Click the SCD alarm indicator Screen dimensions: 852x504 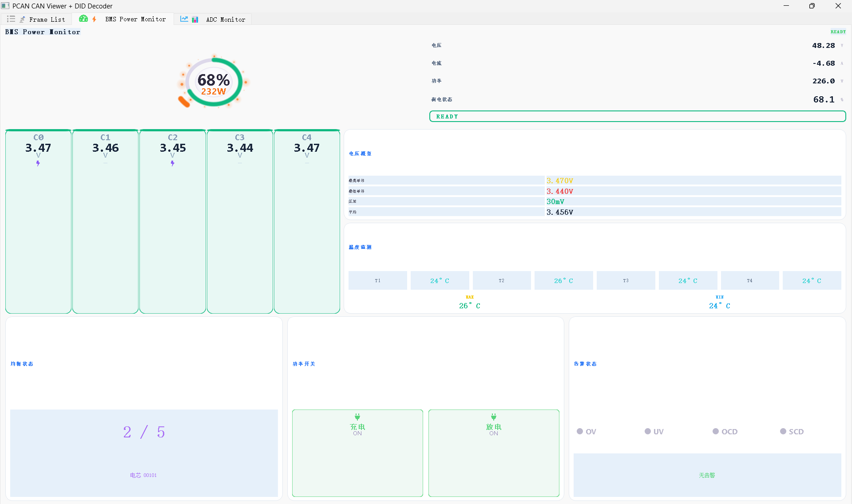pos(792,432)
